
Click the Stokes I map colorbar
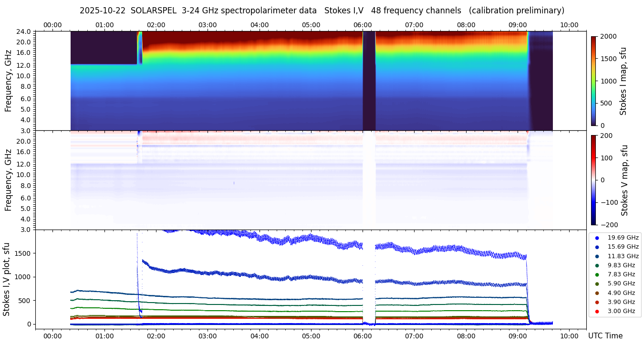pyautogui.click(x=593, y=81)
